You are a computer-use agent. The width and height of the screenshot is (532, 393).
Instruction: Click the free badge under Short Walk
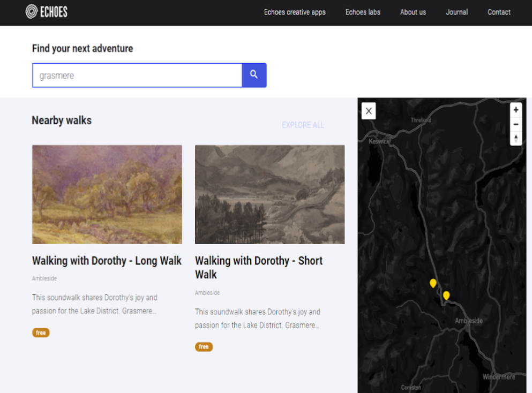pyautogui.click(x=204, y=347)
